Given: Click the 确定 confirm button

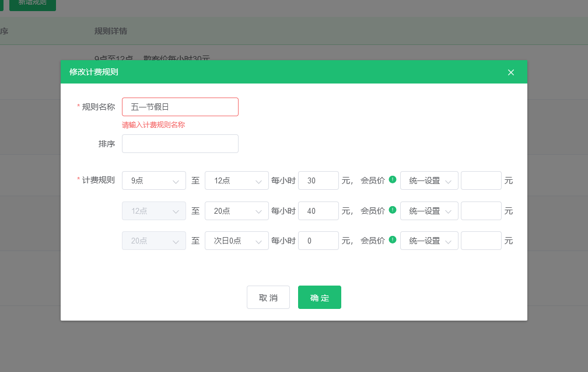Looking at the screenshot, I should [320, 297].
